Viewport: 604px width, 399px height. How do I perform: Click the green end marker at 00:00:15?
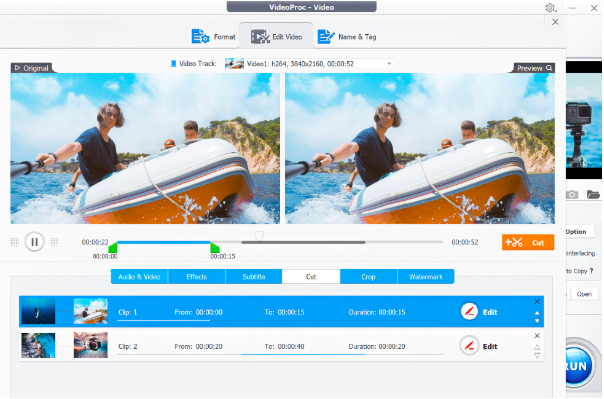click(x=215, y=248)
